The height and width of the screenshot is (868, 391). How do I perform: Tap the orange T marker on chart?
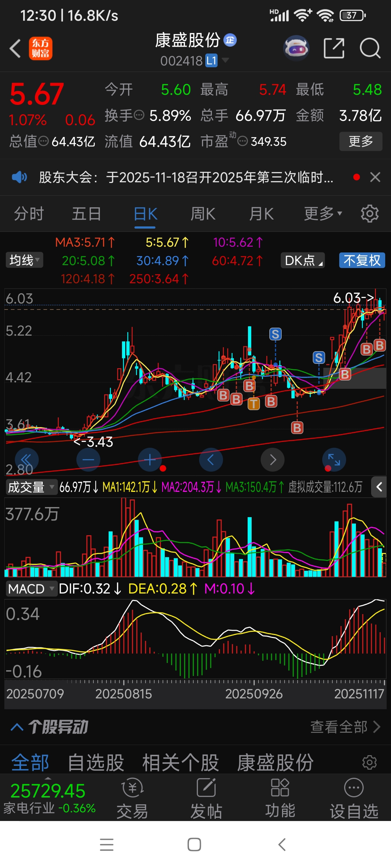(254, 404)
